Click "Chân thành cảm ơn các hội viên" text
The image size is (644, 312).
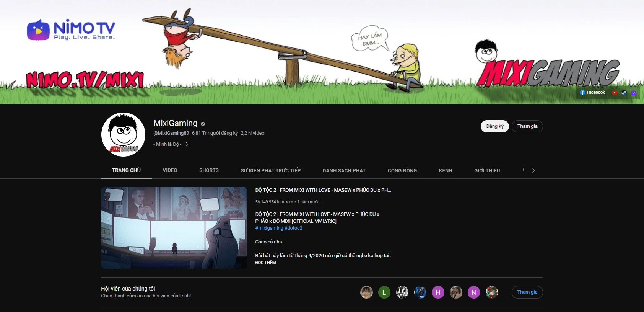tap(146, 296)
